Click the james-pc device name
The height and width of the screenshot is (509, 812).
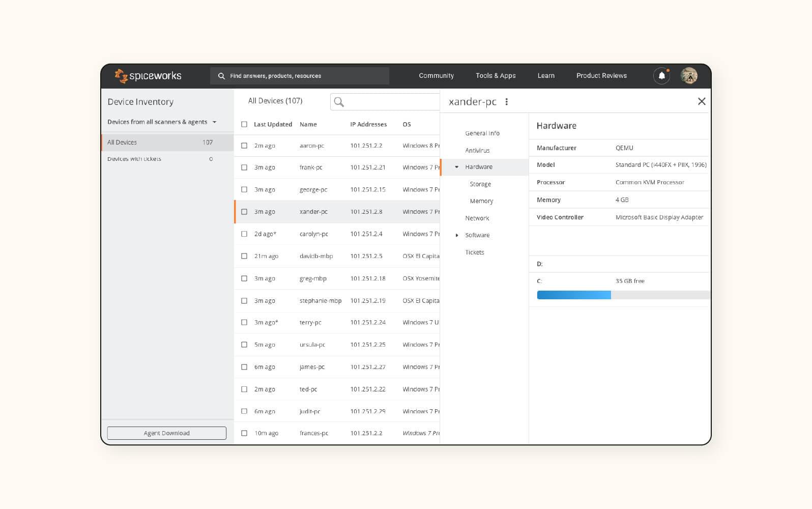click(312, 367)
